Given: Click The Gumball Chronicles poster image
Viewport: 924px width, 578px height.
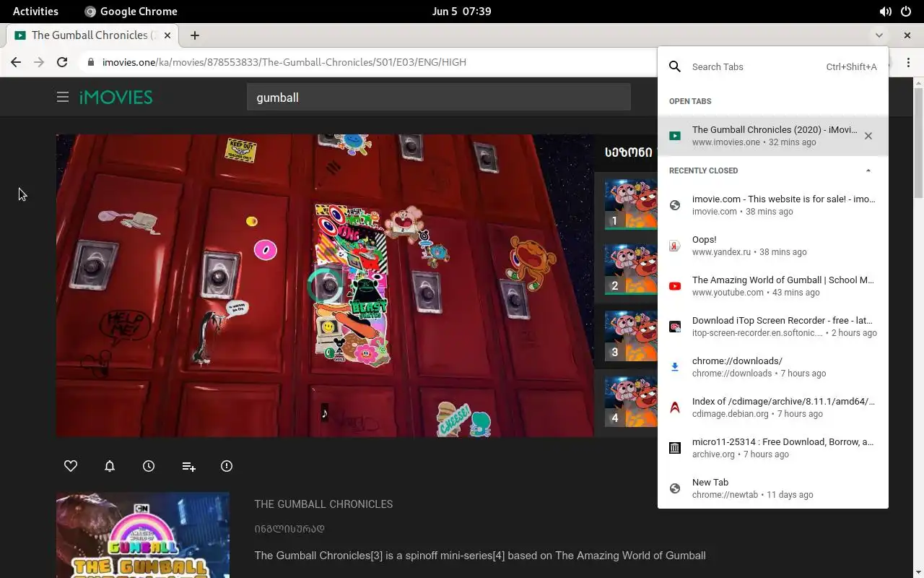Looking at the screenshot, I should pyautogui.click(x=143, y=535).
